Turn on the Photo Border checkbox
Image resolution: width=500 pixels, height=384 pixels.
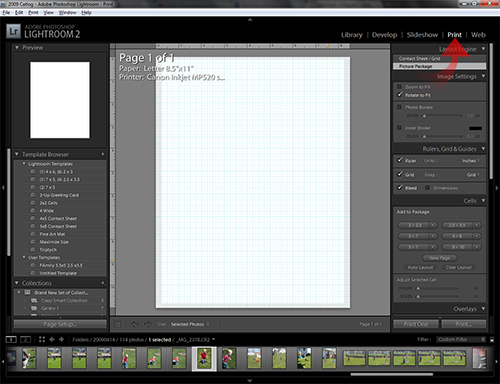coord(399,107)
